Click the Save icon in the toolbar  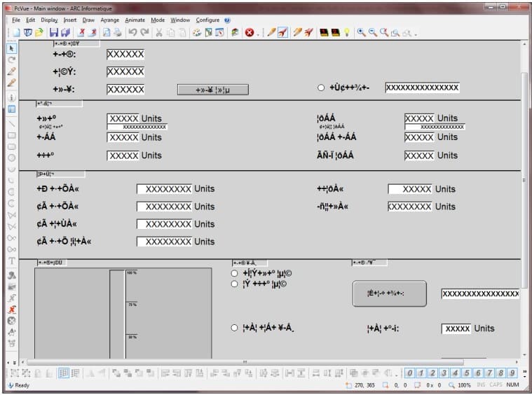[53, 33]
